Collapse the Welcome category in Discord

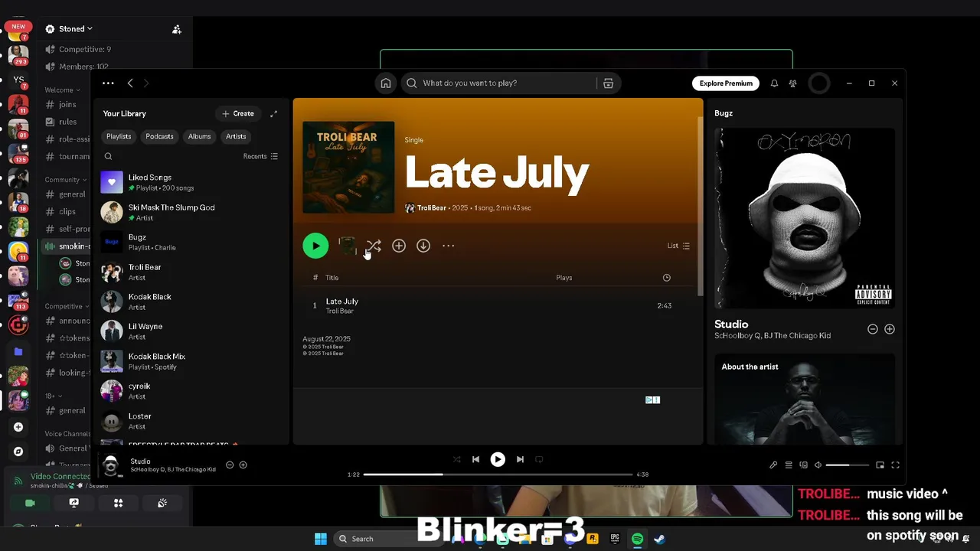tap(63, 90)
